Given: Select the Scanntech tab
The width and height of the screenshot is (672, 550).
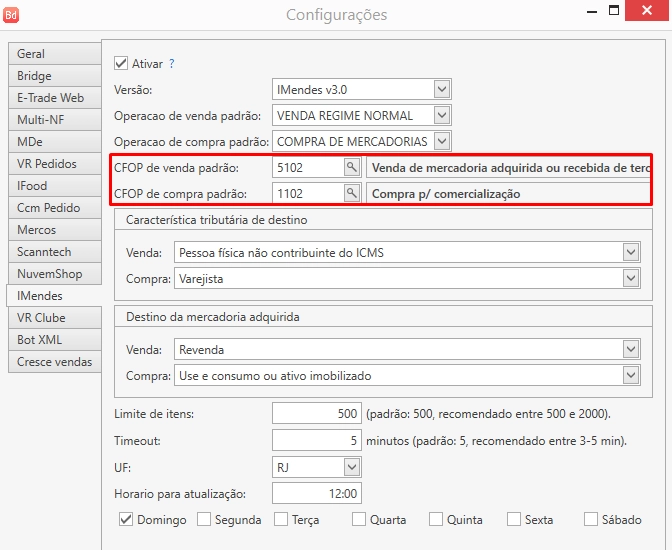Looking at the screenshot, I should coord(54,252).
